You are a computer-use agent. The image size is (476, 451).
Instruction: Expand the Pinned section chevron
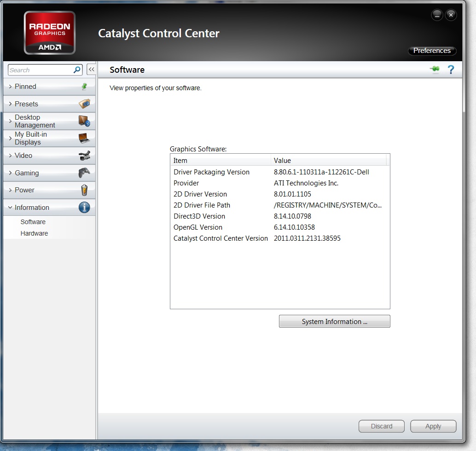[10, 87]
